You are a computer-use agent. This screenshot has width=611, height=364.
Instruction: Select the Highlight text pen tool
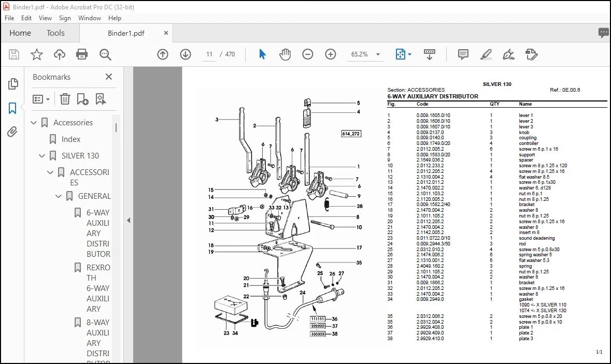pyautogui.click(x=486, y=54)
